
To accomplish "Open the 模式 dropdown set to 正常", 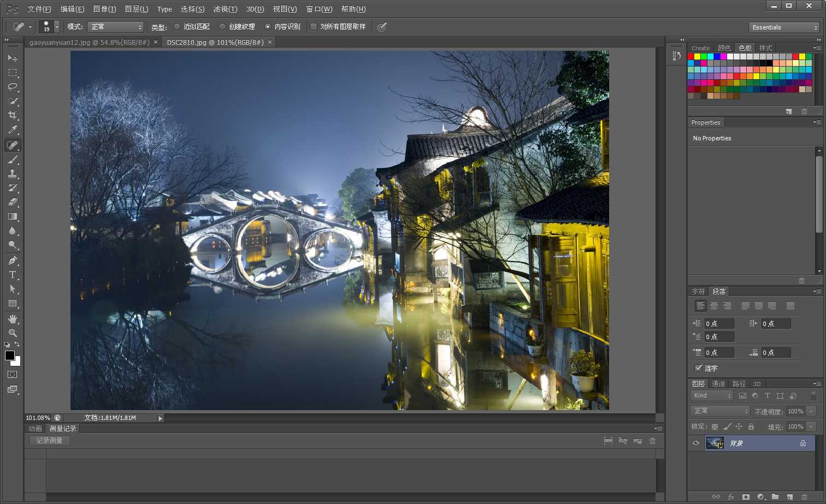I will [x=116, y=27].
